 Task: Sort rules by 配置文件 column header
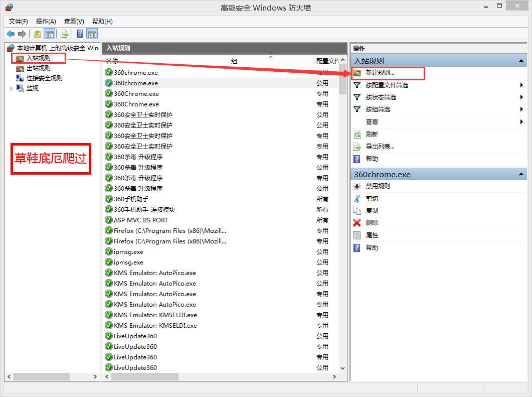327,61
